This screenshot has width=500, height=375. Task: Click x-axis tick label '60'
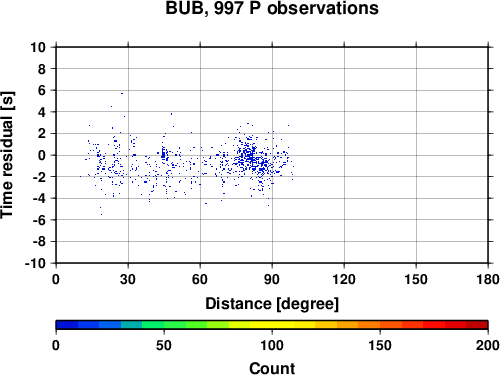200,279
